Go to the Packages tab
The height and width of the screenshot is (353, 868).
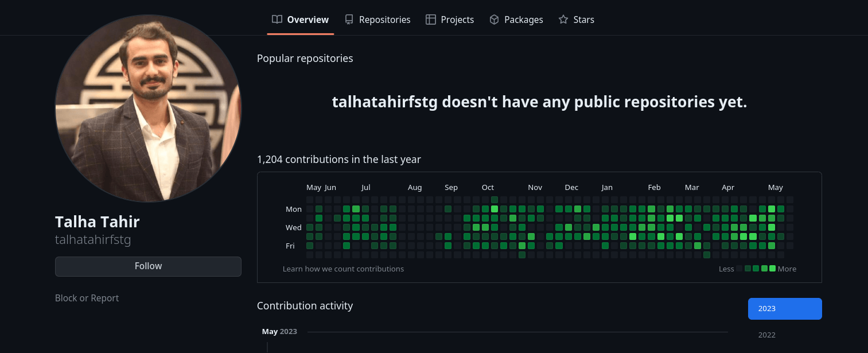click(x=516, y=20)
